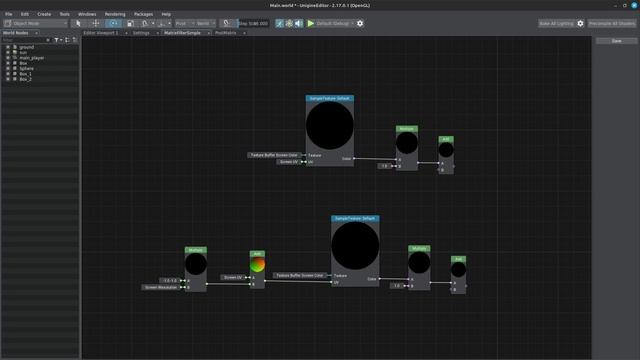Toggle the enabled checkbox for main_player
Viewport: 640px width, 360px height.
pyautogui.click(x=8, y=58)
